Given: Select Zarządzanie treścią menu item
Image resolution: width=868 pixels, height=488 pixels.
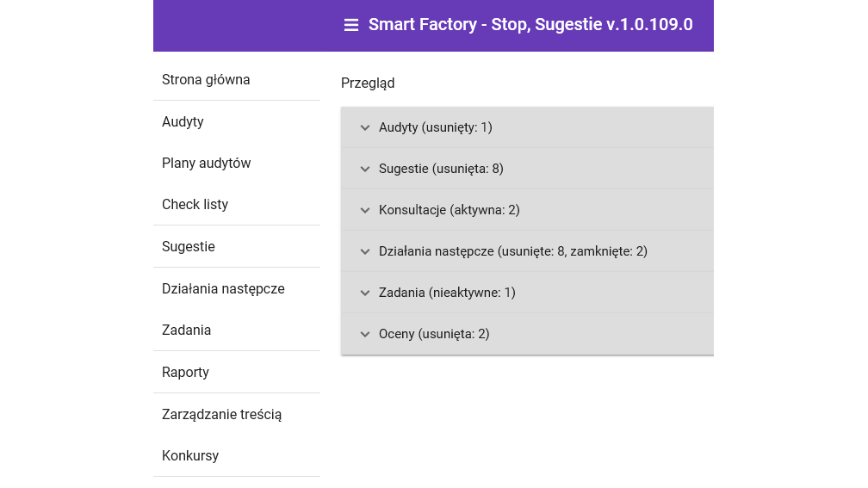Looking at the screenshot, I should click(221, 414).
